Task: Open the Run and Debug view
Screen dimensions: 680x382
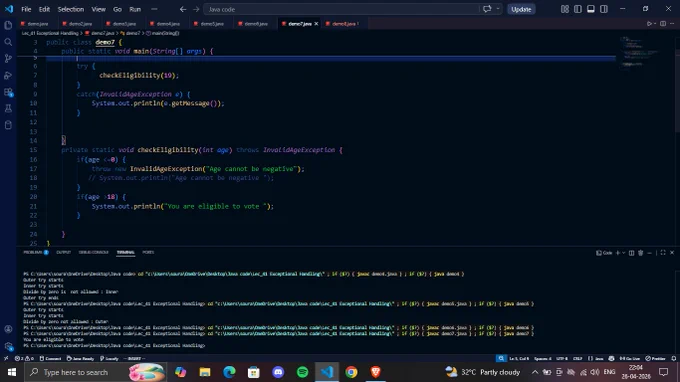Action: [x=8, y=75]
